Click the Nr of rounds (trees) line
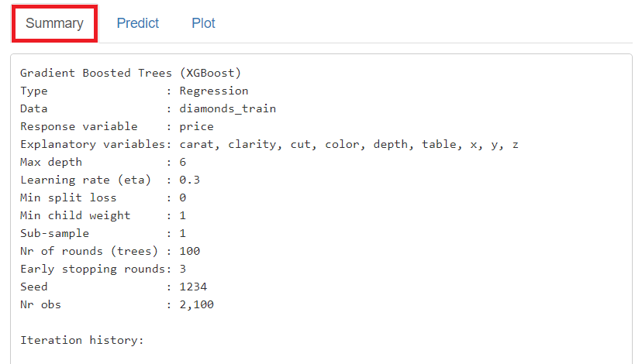This screenshot has height=364, width=642. (x=110, y=251)
